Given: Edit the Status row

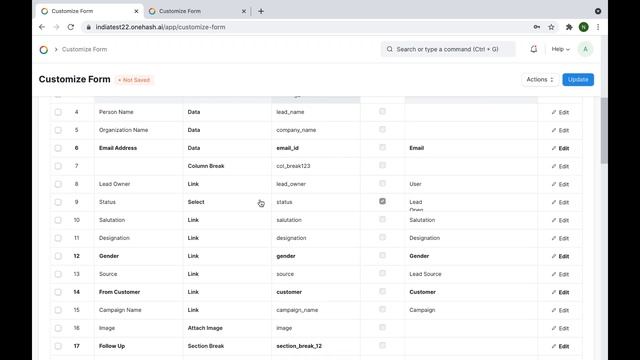Looking at the screenshot, I should [x=560, y=202].
